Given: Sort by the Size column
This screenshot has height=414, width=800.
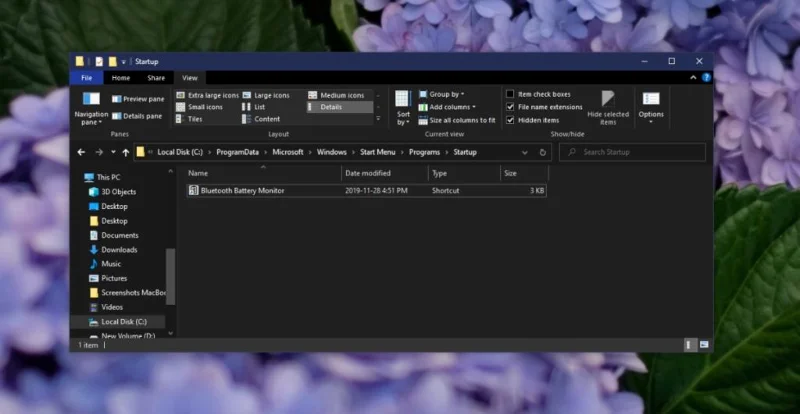Looking at the screenshot, I should pyautogui.click(x=524, y=174).
